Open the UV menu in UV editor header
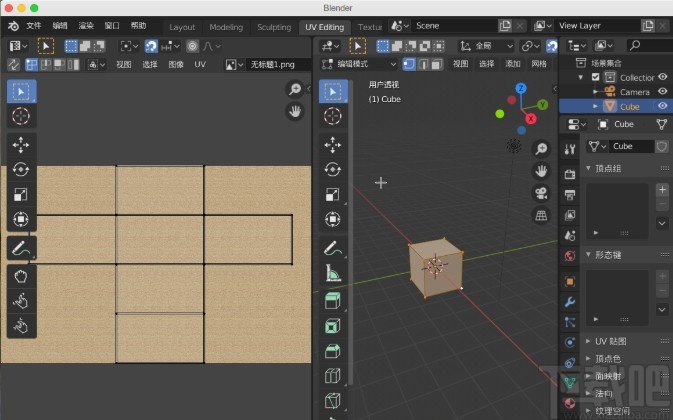 [x=200, y=64]
